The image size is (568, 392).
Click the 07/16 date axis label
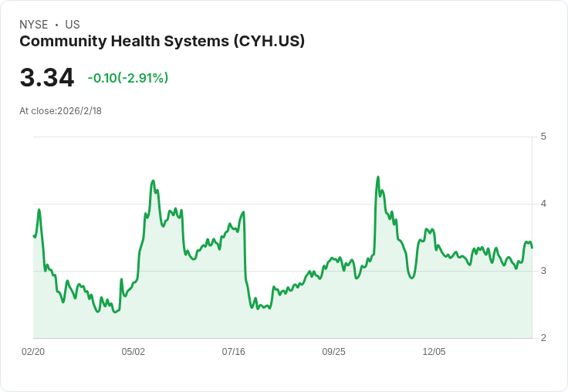click(x=234, y=352)
